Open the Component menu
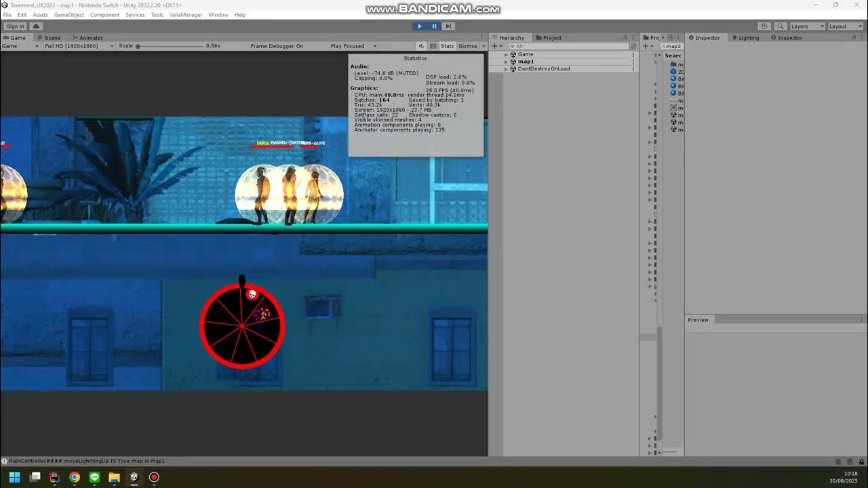This screenshot has height=488, width=868. (x=104, y=15)
